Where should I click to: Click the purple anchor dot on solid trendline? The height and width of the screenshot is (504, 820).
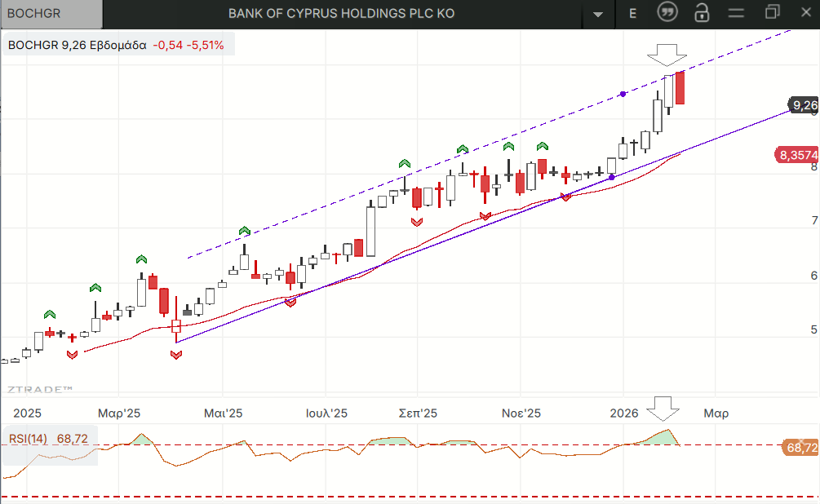[612, 177]
